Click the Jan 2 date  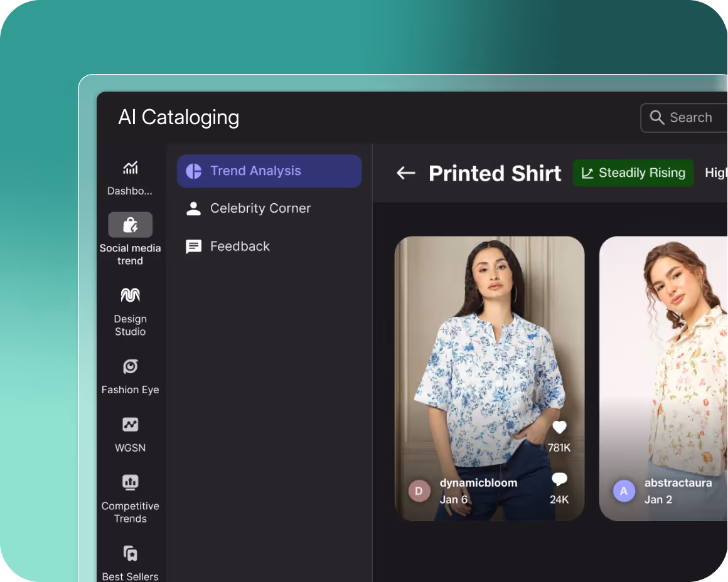click(658, 500)
